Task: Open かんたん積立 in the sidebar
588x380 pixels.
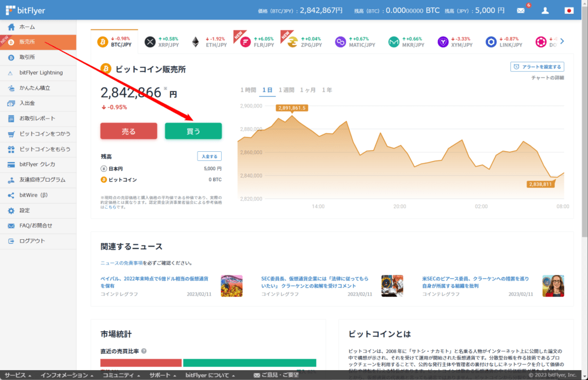Action: pyautogui.click(x=38, y=88)
